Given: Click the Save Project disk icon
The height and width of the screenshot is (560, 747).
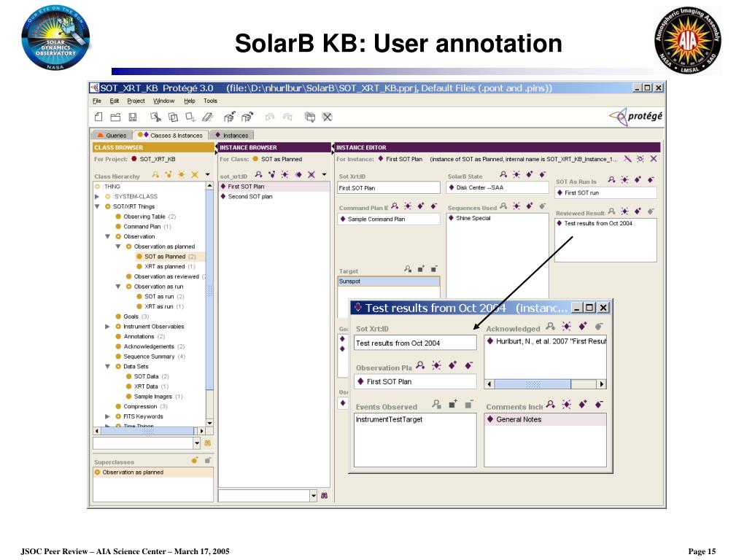Looking at the screenshot, I should [x=133, y=117].
